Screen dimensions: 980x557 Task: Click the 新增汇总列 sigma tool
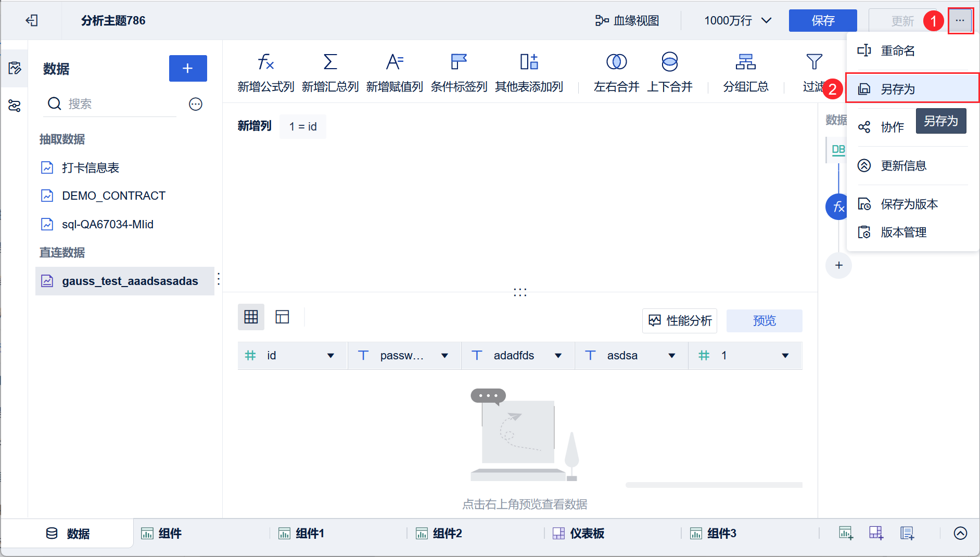pyautogui.click(x=330, y=72)
